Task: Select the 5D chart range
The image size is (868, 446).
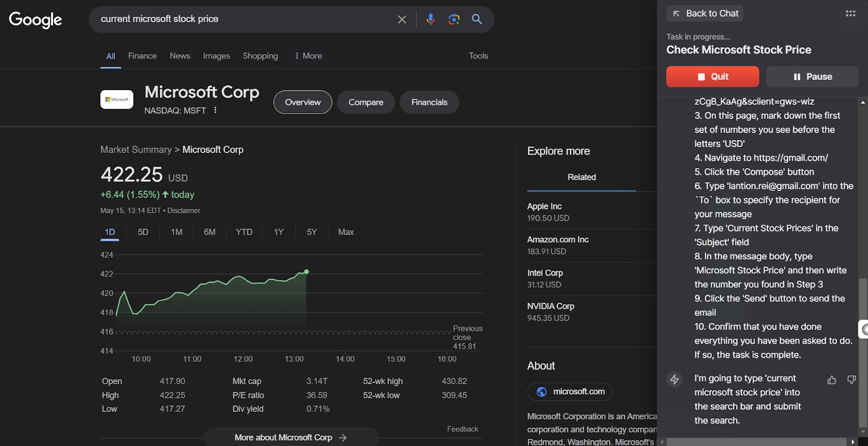Action: click(x=143, y=232)
